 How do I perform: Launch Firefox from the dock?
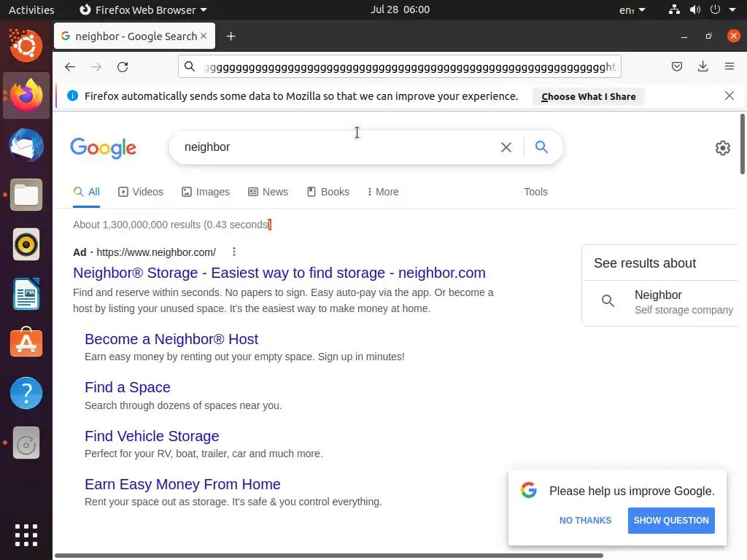pos(26,96)
